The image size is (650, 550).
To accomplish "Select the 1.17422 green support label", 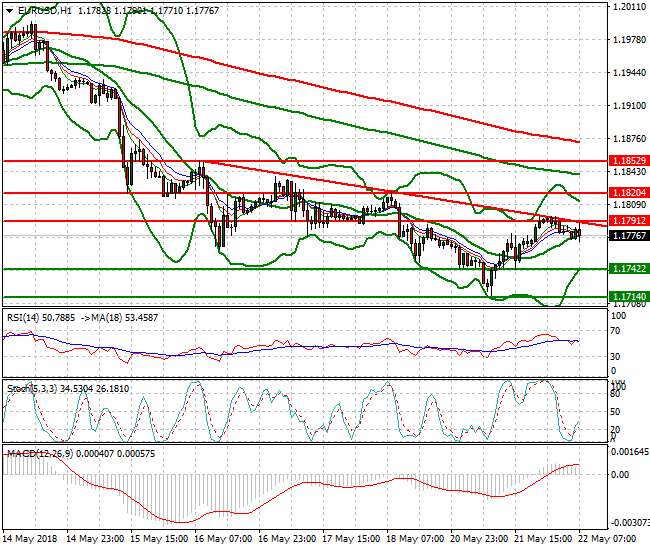I will (629, 269).
